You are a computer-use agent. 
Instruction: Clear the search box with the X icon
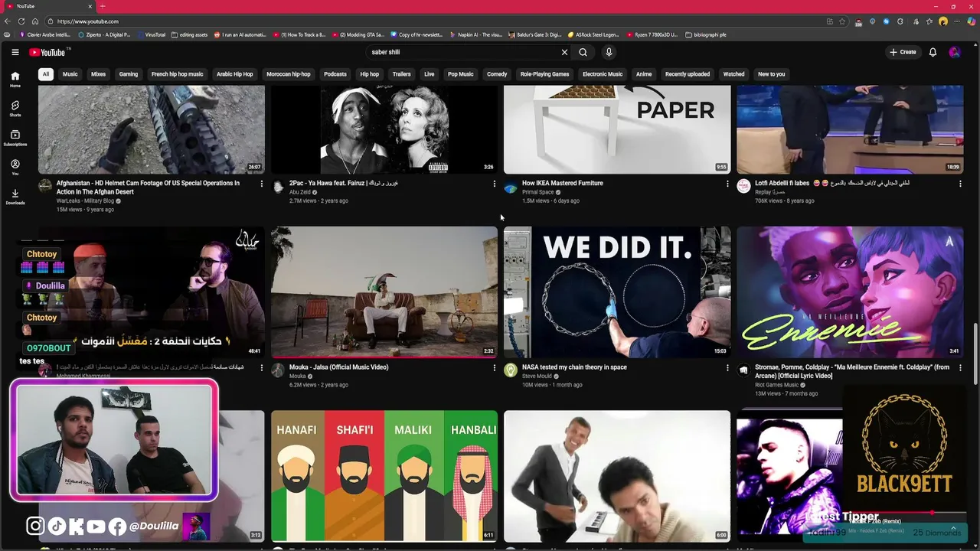pos(564,52)
